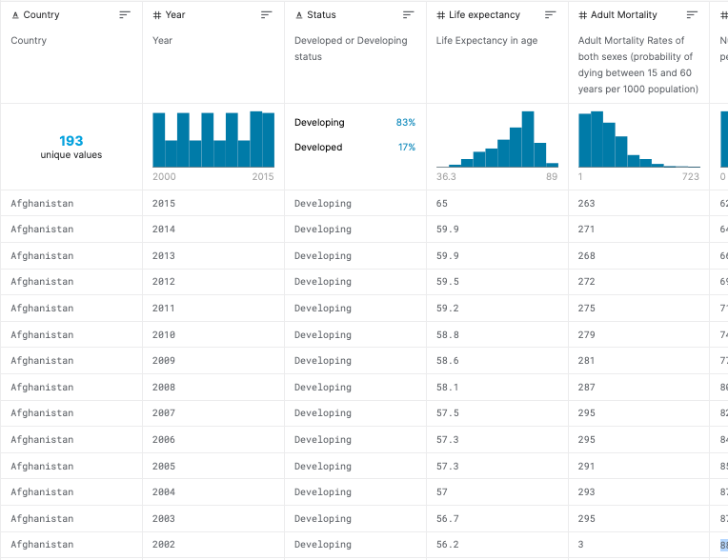Image resolution: width=728 pixels, height=560 pixels.
Task: Click the text-type icon beside Status header
Action: [x=299, y=15]
